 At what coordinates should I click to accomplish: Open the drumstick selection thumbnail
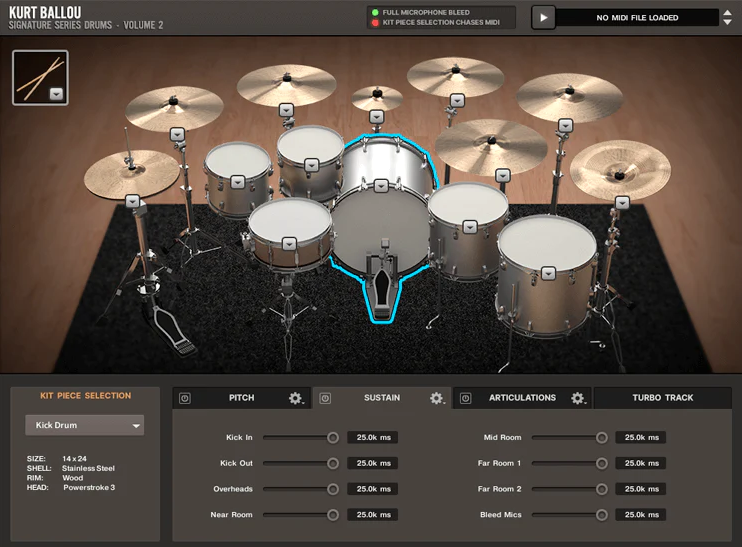click(x=40, y=78)
